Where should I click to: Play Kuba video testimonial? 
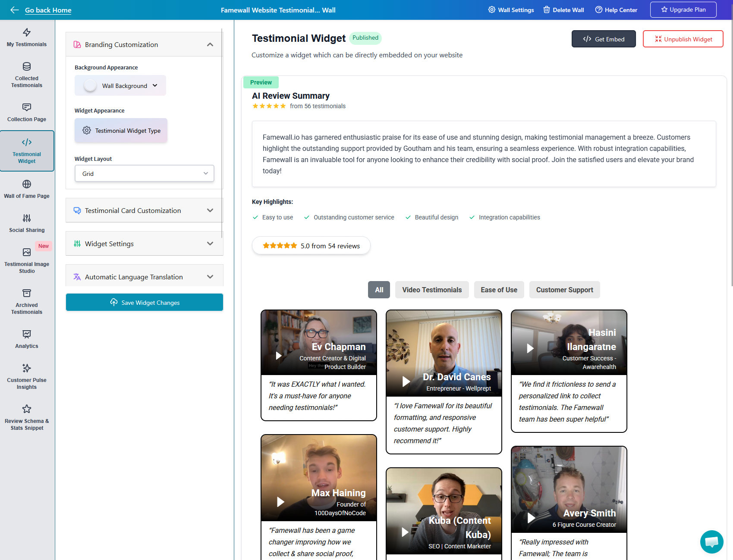pyautogui.click(x=405, y=532)
